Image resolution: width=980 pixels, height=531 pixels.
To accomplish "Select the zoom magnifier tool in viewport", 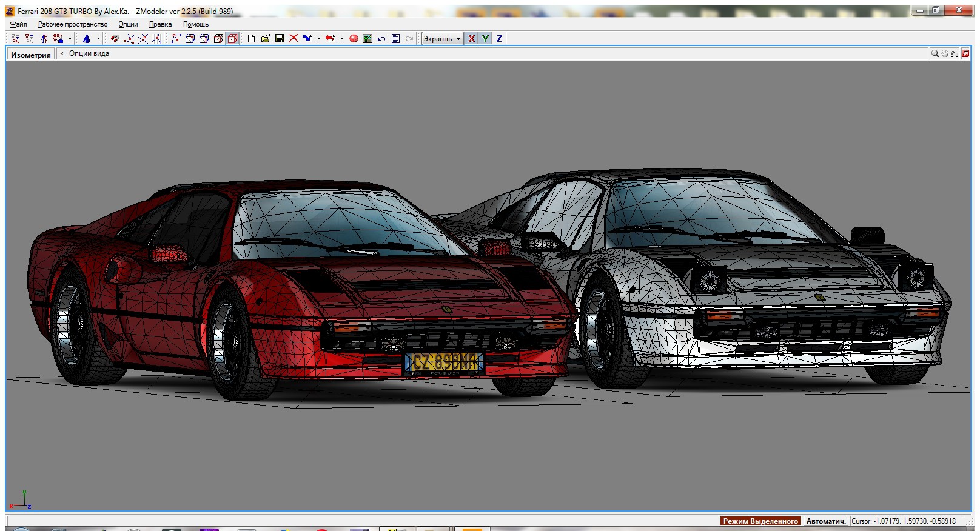I will [x=935, y=54].
